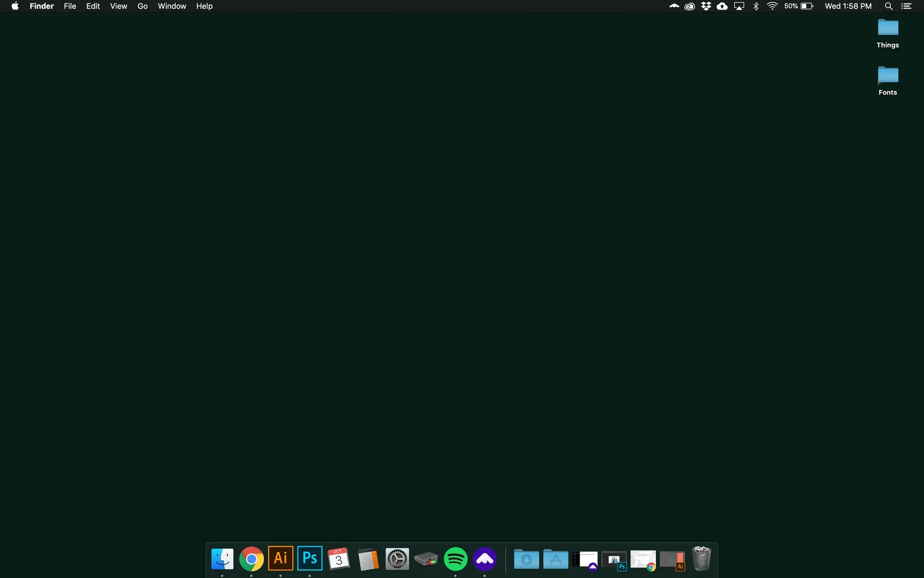Open Google Chrome from the Dock

(x=252, y=559)
